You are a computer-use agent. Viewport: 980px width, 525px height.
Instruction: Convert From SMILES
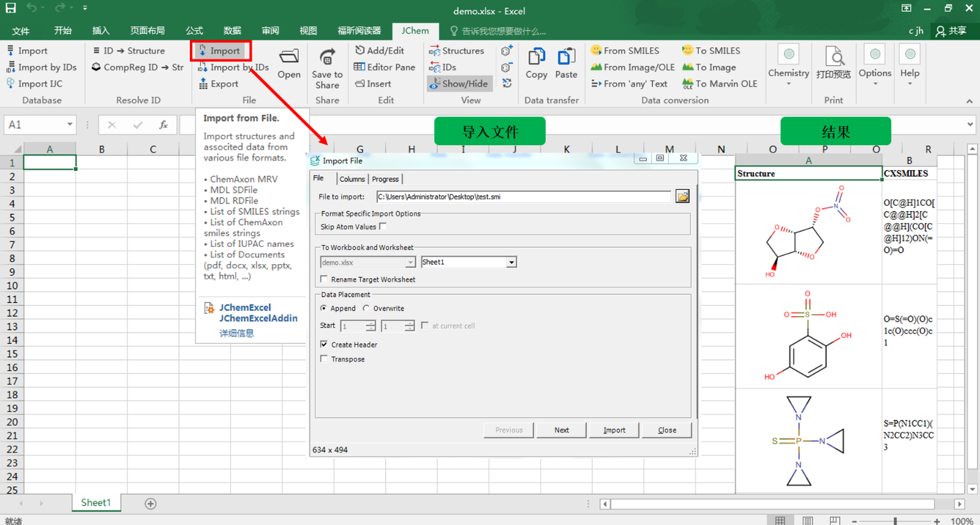click(x=625, y=51)
